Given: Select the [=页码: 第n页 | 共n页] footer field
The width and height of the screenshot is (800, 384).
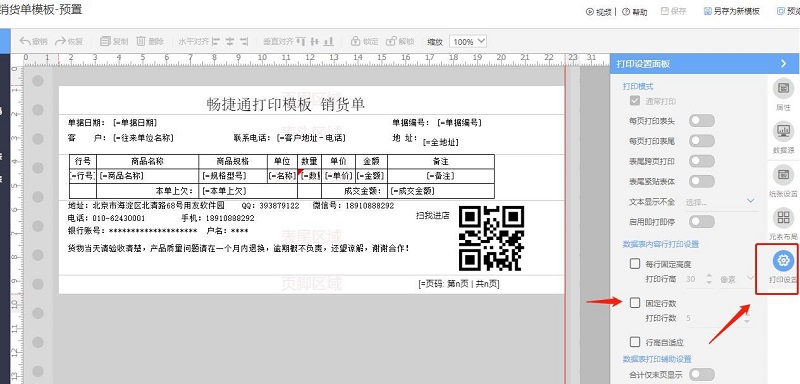Looking at the screenshot, I should 458,284.
